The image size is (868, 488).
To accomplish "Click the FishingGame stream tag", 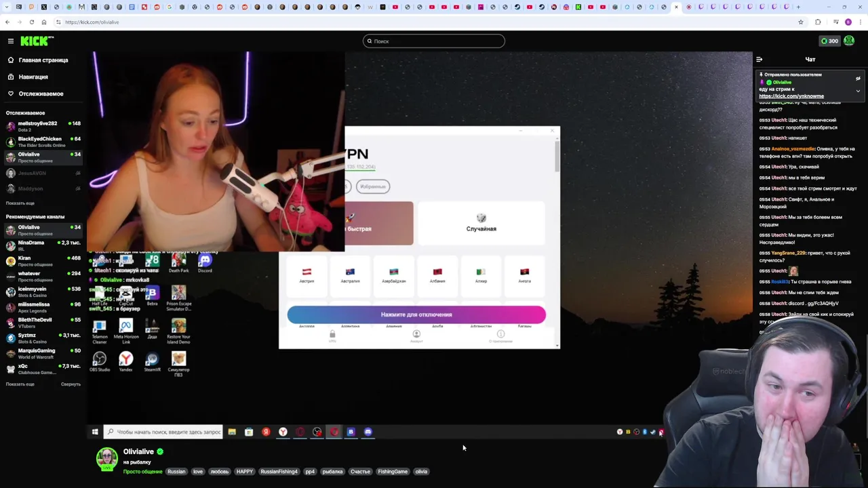I will (x=393, y=472).
